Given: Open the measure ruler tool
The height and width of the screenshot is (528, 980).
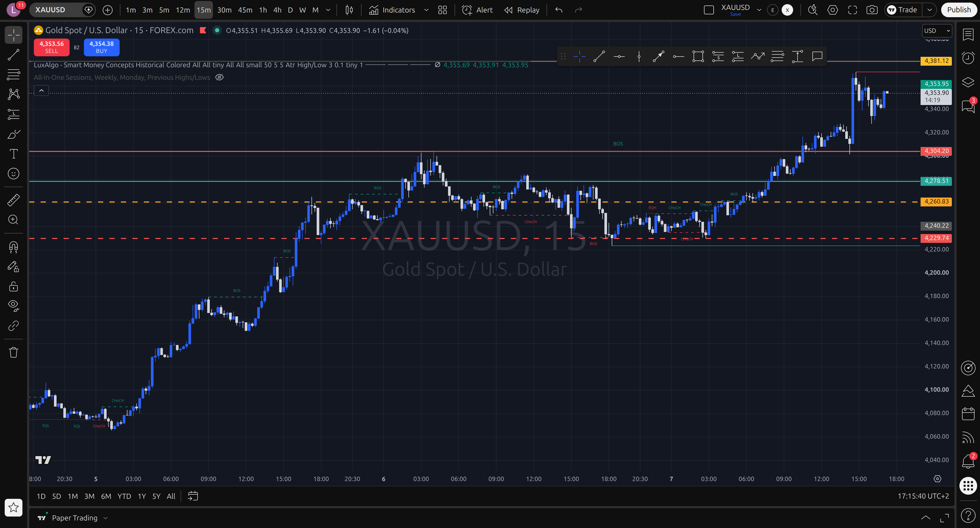Looking at the screenshot, I should 14,200.
